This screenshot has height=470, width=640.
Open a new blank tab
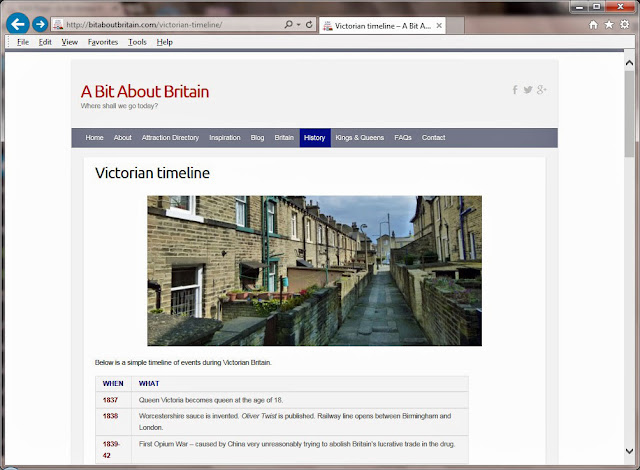click(455, 26)
